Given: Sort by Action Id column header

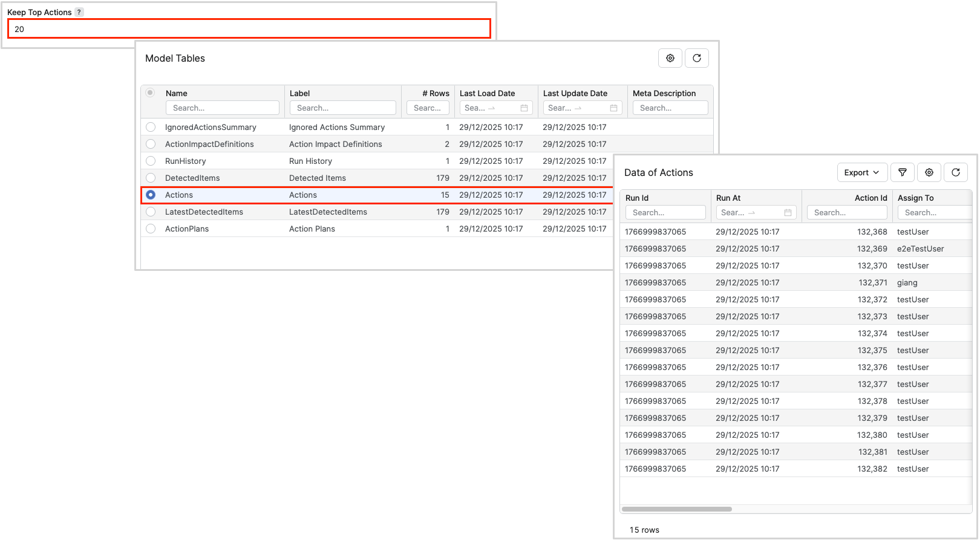Looking at the screenshot, I should point(871,198).
